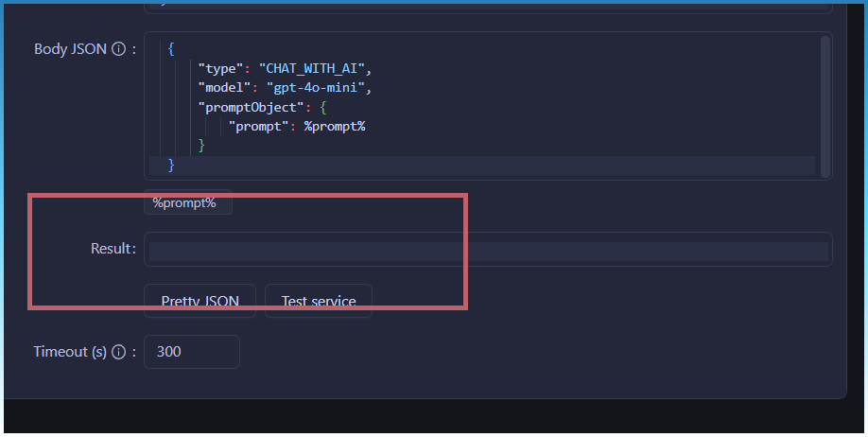Click the Body JSON editor vertical scrollbar
This screenshot has height=437, width=868.
825,104
